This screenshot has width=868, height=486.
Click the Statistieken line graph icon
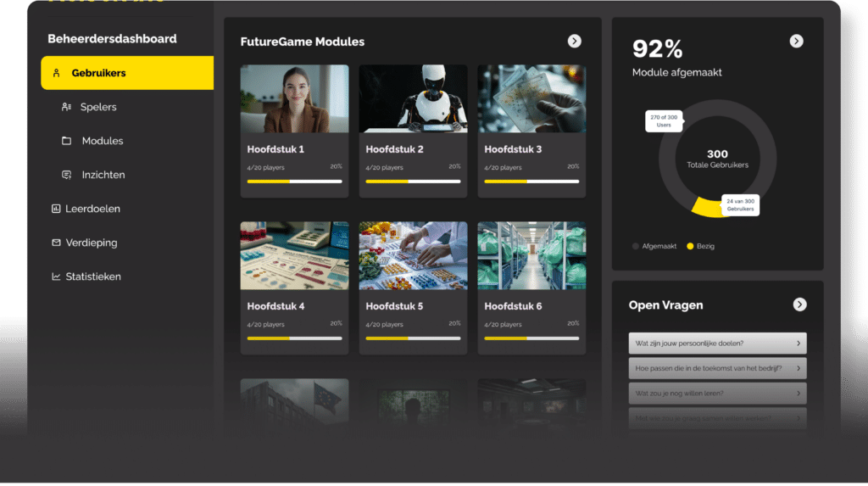56,277
